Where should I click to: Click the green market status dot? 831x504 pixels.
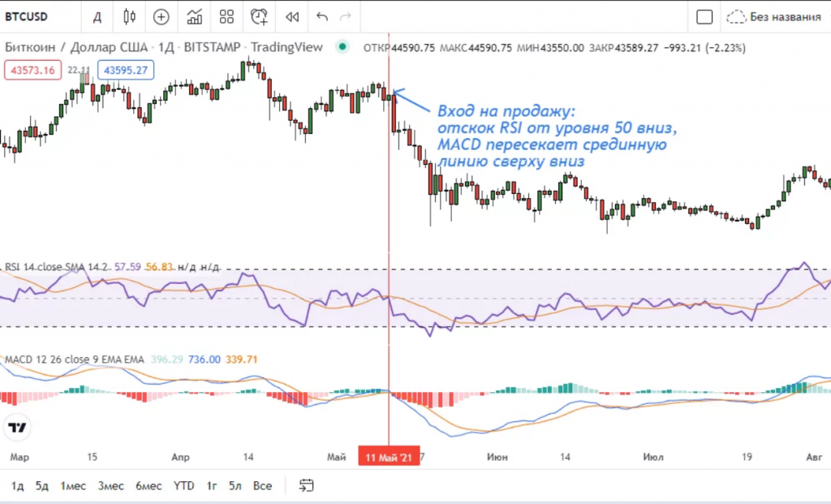pyautogui.click(x=342, y=46)
